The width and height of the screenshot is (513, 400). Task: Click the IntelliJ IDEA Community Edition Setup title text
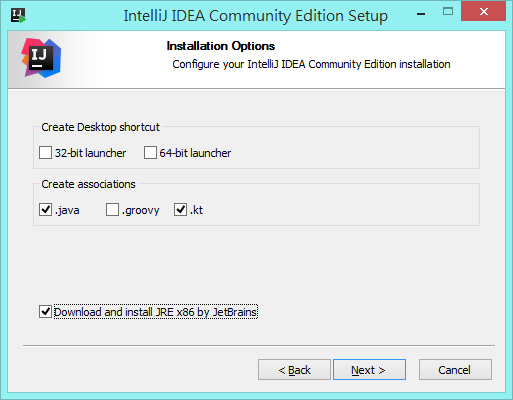point(256,16)
